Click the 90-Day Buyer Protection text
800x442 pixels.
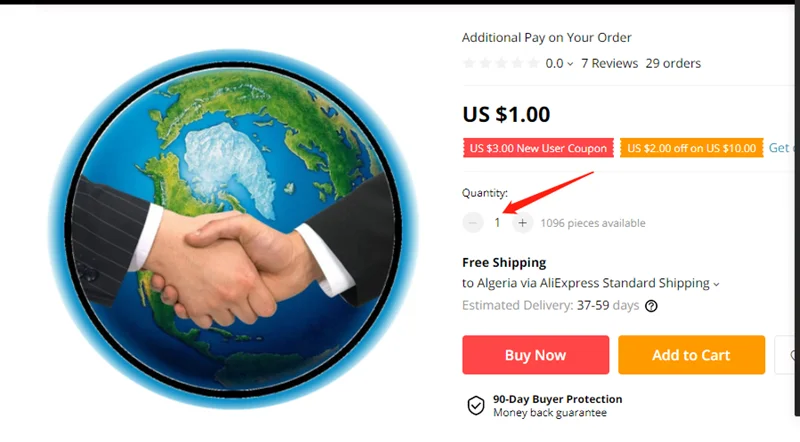pyautogui.click(x=558, y=399)
